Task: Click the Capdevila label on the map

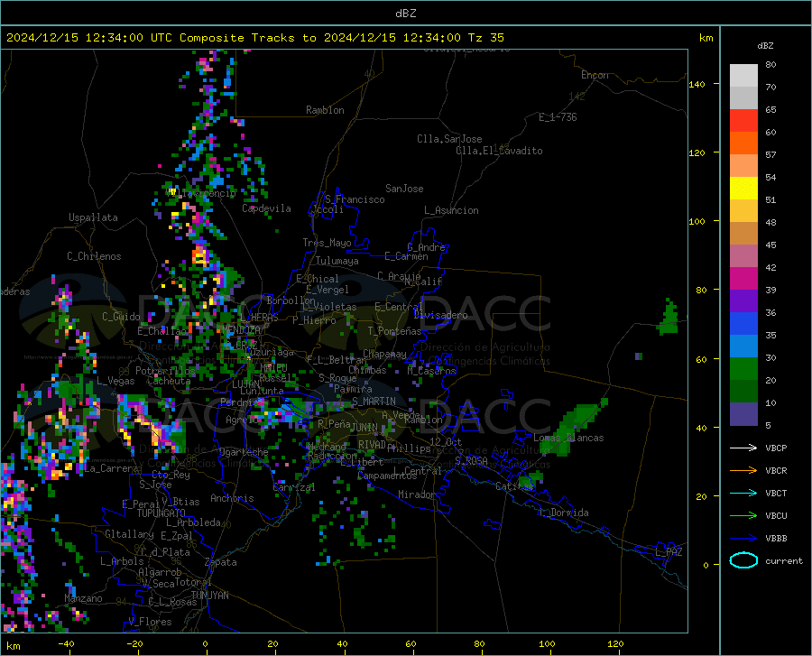Action: (x=266, y=208)
